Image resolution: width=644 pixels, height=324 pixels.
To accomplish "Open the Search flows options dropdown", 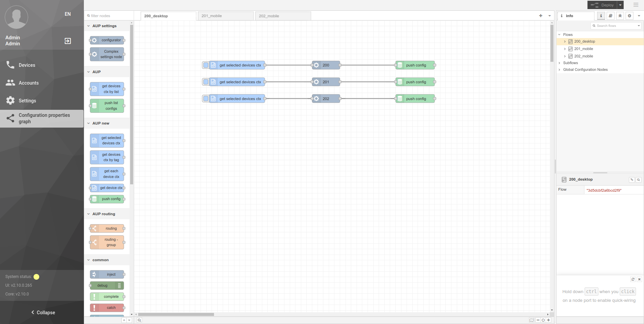I will [639, 26].
